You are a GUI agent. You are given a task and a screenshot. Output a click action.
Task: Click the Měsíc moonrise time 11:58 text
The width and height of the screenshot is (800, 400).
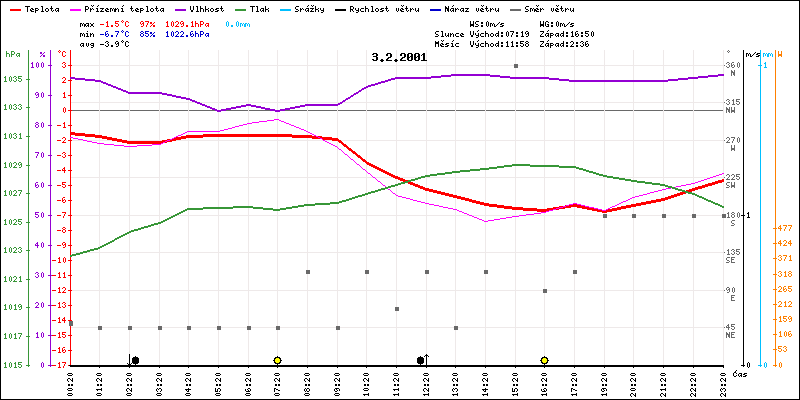coord(510,44)
